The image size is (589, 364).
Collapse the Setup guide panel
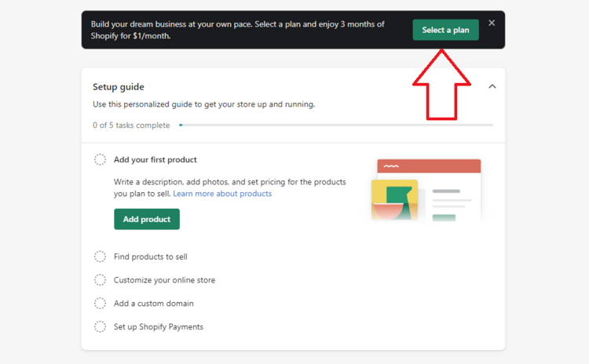[x=492, y=86]
